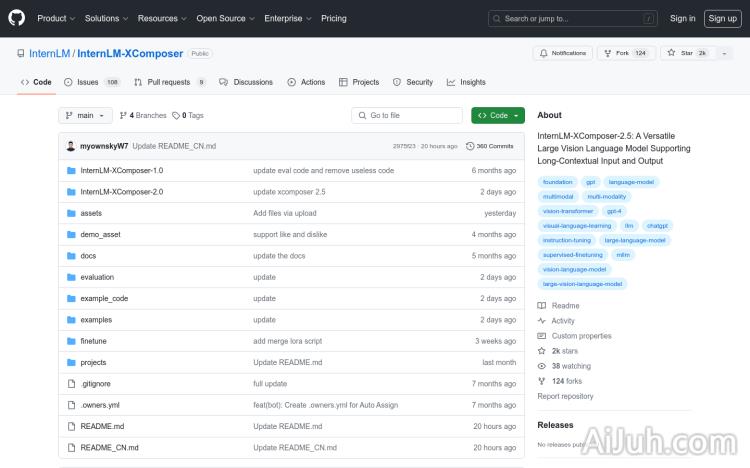Viewport: 750px width, 468px height.
Task: Open the InternLM-XComposer-2.0 folder
Action: (x=121, y=192)
